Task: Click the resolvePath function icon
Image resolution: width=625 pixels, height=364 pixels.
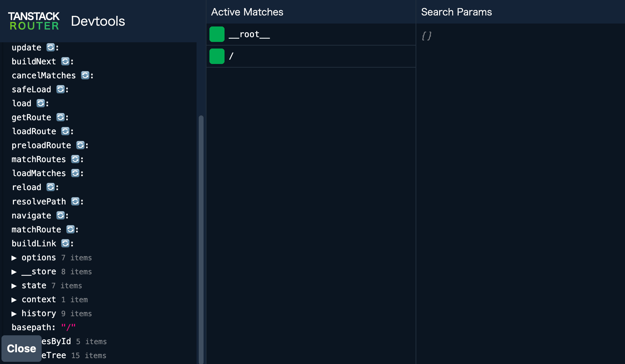Action: pyautogui.click(x=75, y=201)
